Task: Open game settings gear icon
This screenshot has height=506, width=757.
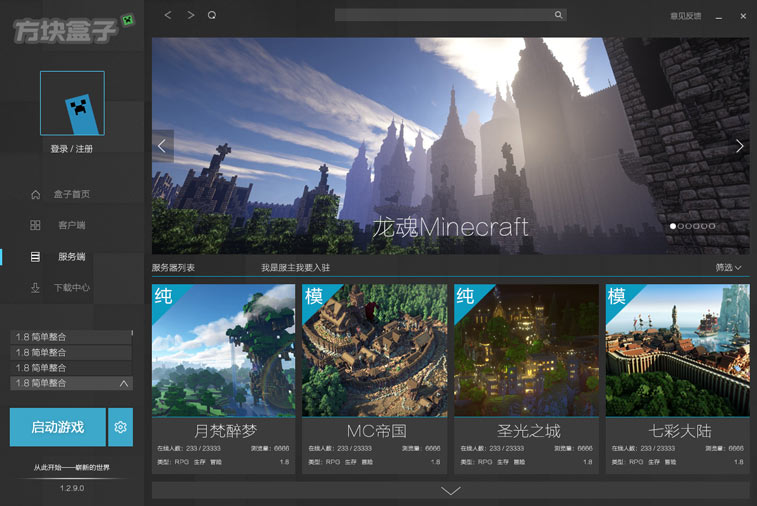Action: coord(121,427)
